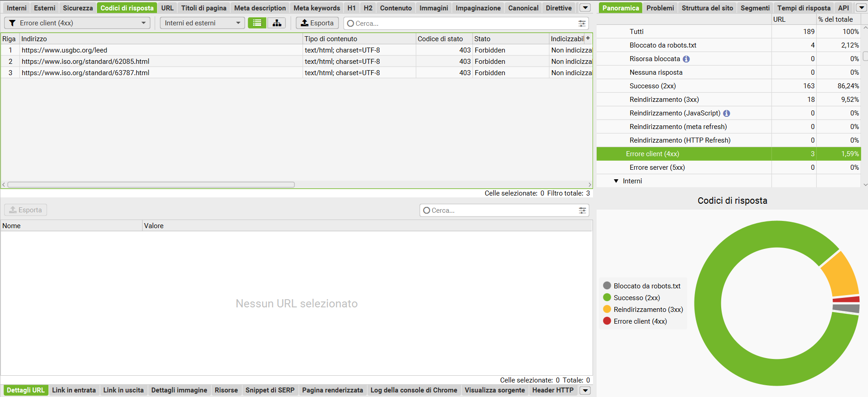
Task: Click the upper Cerca search field
Action: click(x=466, y=23)
